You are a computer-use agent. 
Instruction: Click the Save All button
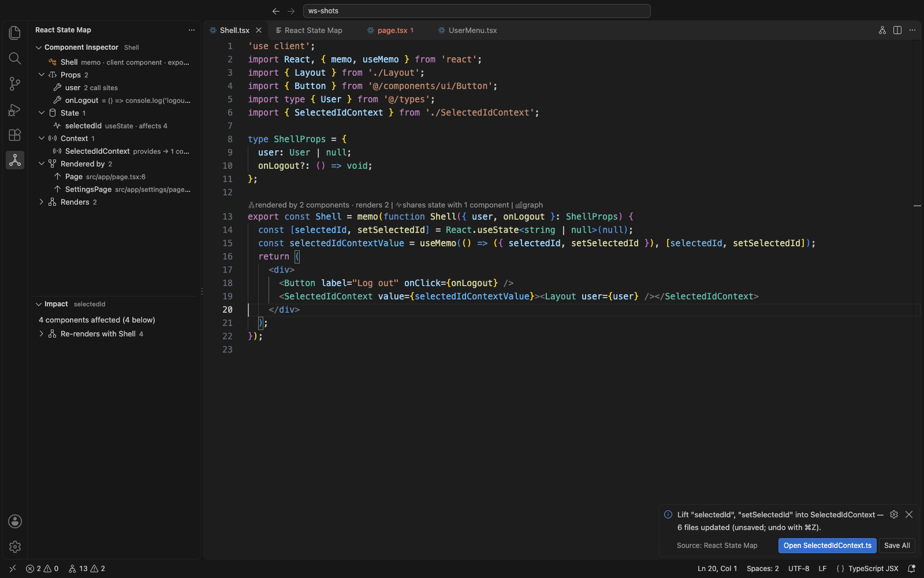point(897,546)
